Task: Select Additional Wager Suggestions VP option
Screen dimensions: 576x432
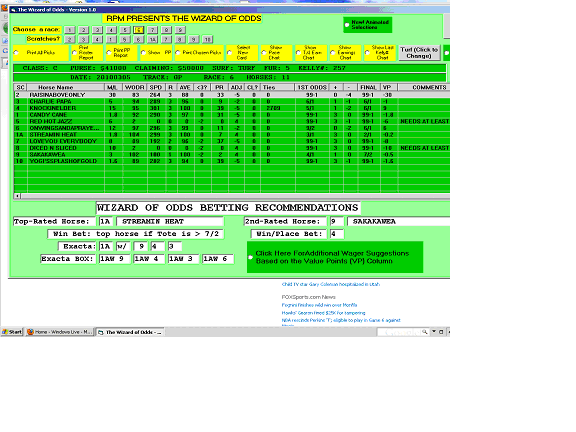Action: tap(251, 258)
